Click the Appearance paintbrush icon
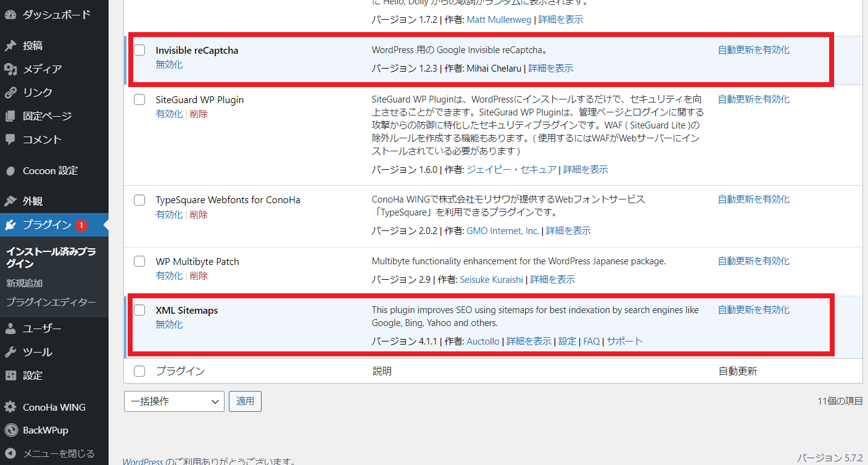This screenshot has height=465, width=868. [x=10, y=201]
